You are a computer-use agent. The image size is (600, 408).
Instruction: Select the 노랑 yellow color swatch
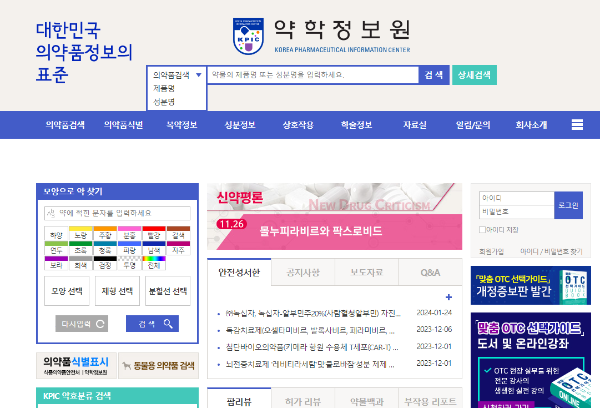point(81,233)
